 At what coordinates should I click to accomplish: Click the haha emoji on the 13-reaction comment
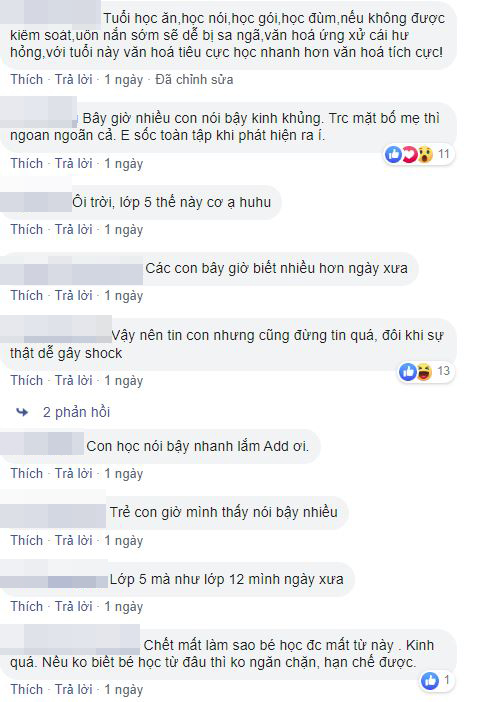pyautogui.click(x=424, y=372)
